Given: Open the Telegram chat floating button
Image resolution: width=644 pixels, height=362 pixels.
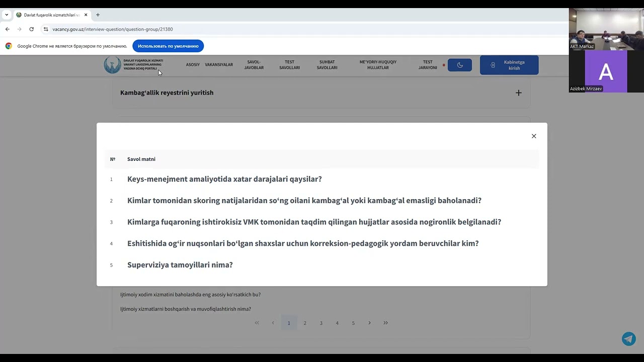Looking at the screenshot, I should pos(629,339).
